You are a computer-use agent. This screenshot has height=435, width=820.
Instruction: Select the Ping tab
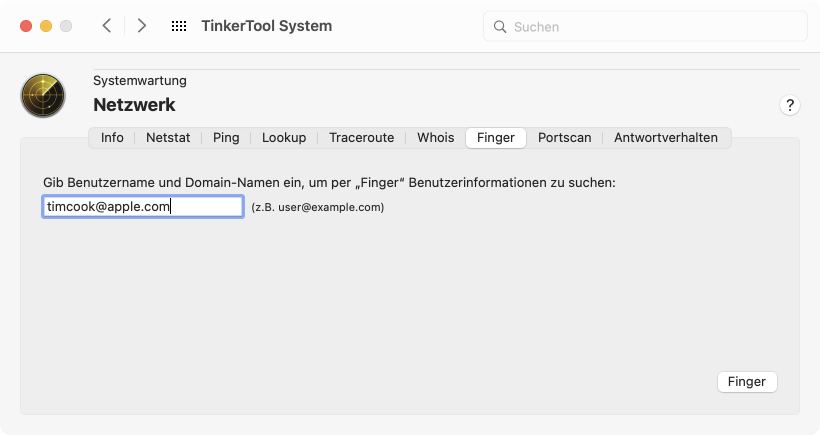[x=226, y=138]
